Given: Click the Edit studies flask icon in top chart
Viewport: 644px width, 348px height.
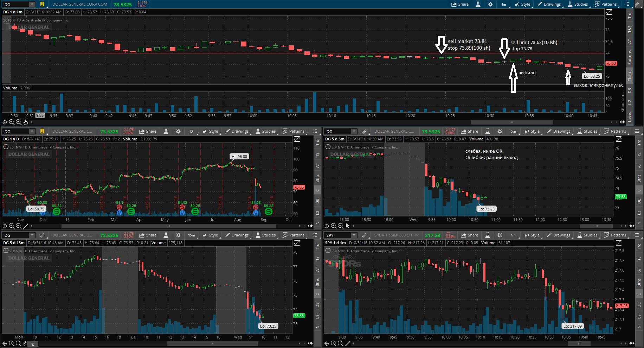Looking at the screenshot, I should click(x=478, y=4).
